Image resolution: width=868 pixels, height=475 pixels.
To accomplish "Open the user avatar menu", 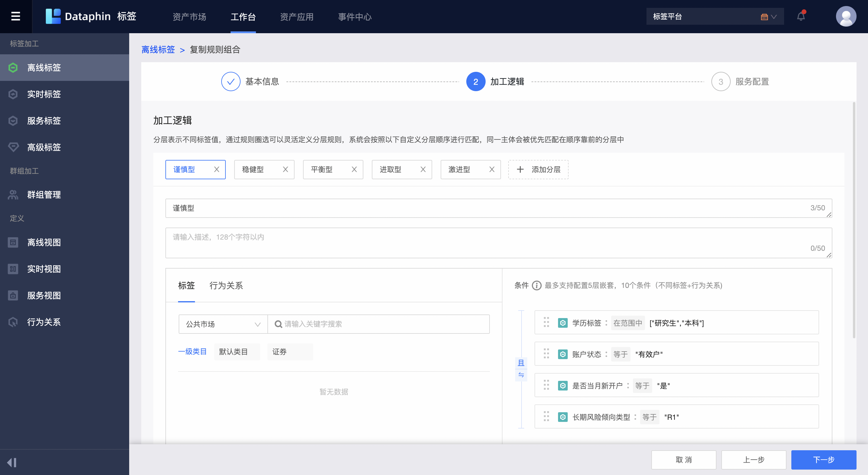I will click(846, 16).
